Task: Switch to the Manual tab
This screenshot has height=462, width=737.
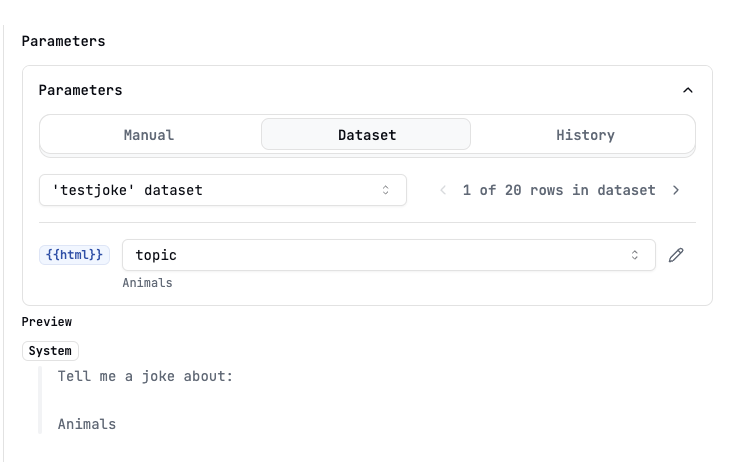Action: [149, 135]
